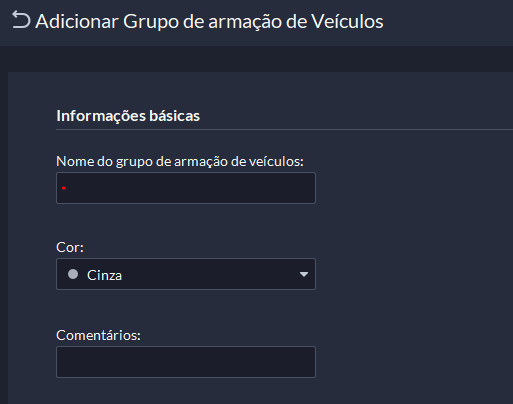Click the dark header bar beside title
Image resolution: width=513 pixels, height=404 pixels.
[448, 22]
